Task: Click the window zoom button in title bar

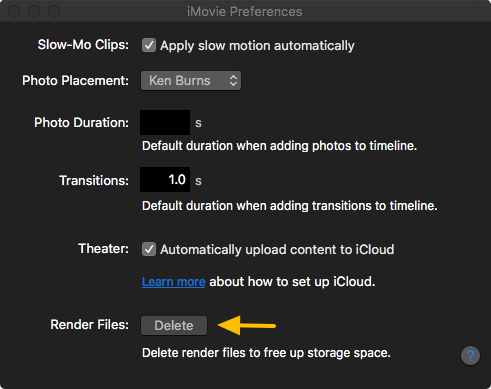Action: [x=54, y=11]
